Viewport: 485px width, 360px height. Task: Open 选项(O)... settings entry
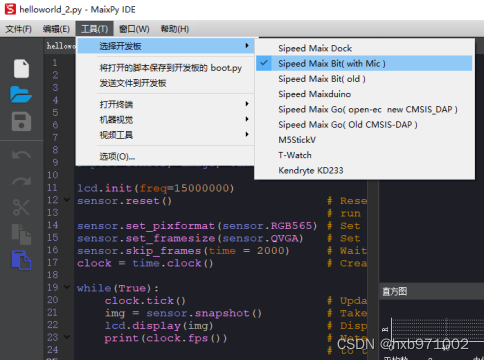click(x=166, y=156)
